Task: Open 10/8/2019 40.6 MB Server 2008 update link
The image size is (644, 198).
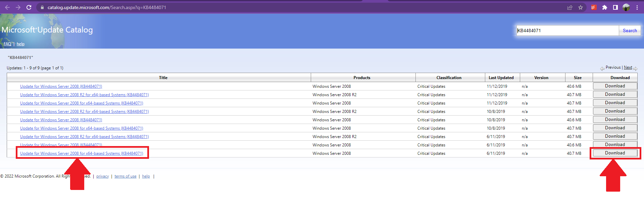Action: [x=61, y=120]
